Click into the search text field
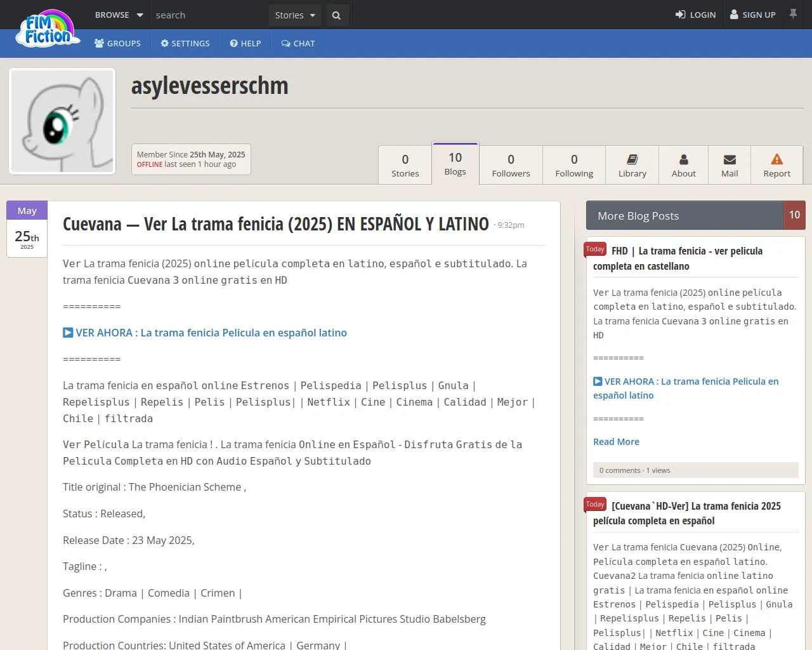This screenshot has height=650, width=812. pos(209,15)
